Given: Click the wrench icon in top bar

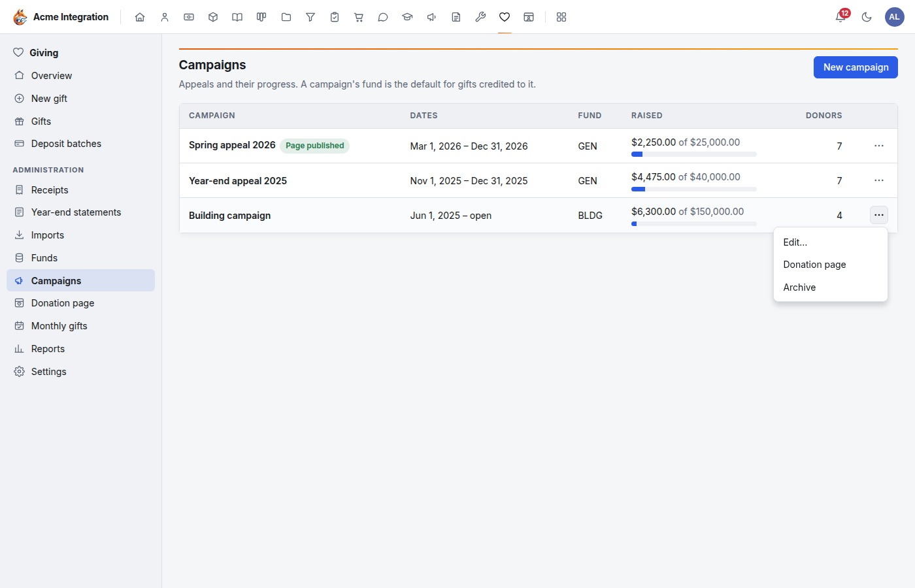Looking at the screenshot, I should point(480,17).
